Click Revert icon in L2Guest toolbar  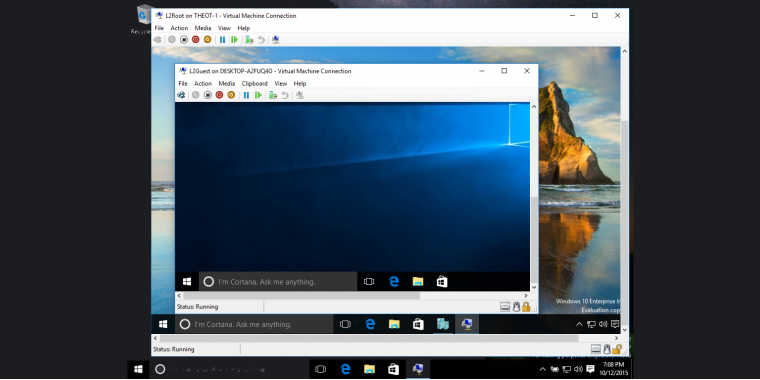285,95
